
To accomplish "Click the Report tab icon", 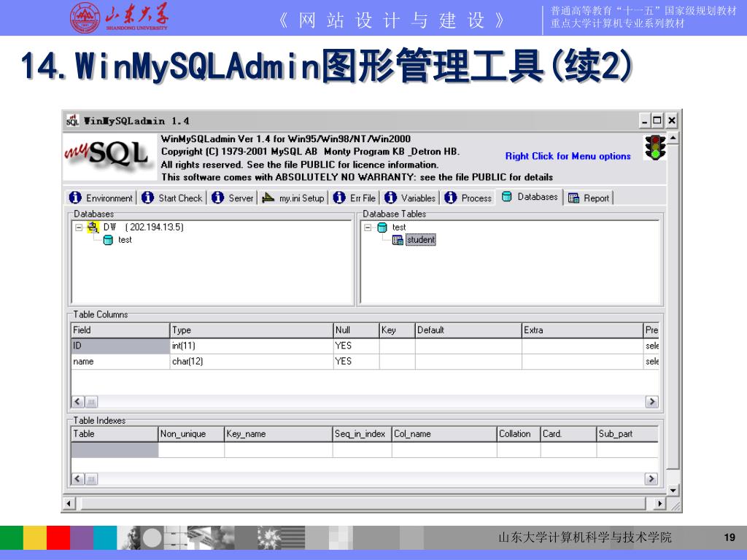I will coord(574,198).
